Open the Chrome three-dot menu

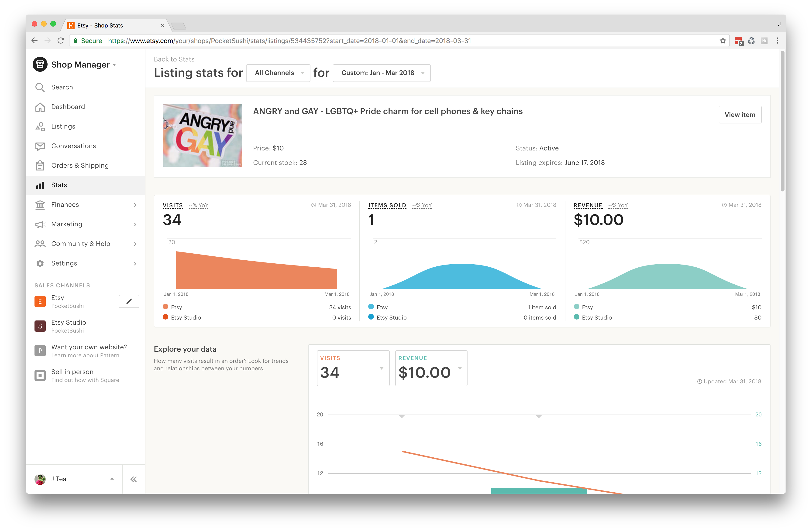778,41
